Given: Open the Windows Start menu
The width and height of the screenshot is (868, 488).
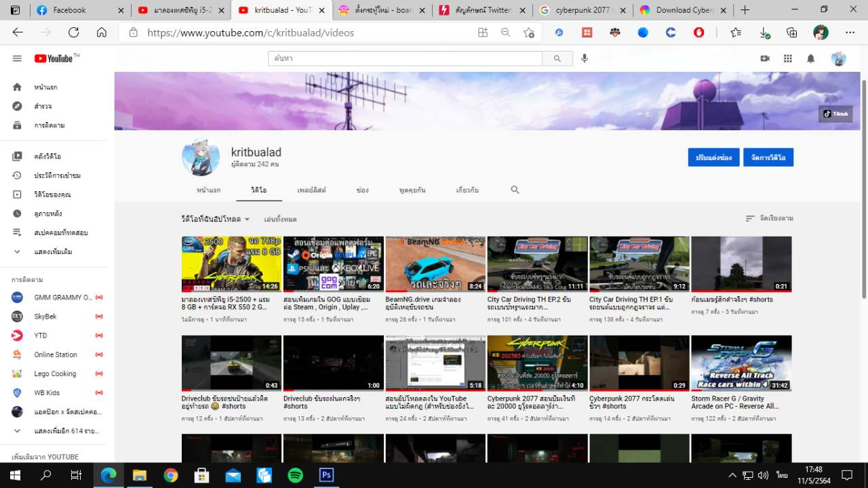Looking at the screenshot, I should (x=15, y=475).
